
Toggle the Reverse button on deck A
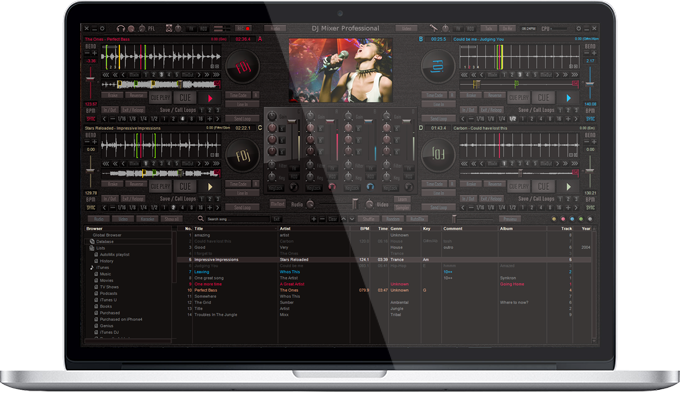pos(136,95)
